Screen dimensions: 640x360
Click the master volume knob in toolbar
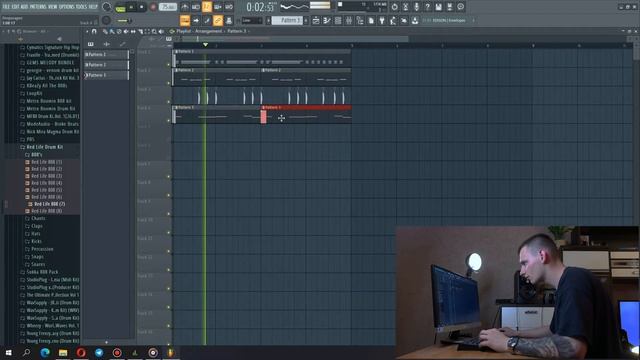(107, 7)
